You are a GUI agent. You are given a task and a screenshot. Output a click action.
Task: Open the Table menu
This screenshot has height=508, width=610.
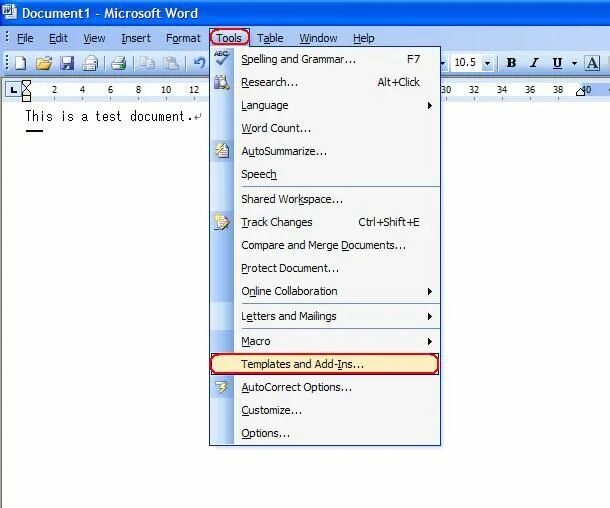click(270, 38)
